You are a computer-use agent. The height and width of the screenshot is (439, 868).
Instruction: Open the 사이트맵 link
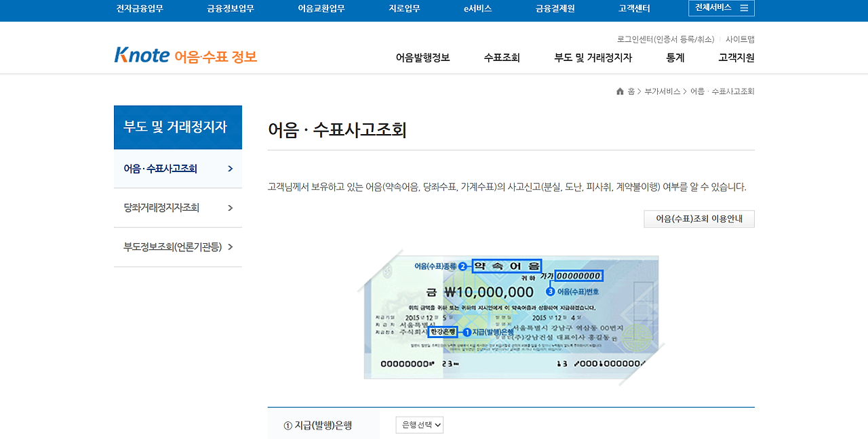point(740,39)
